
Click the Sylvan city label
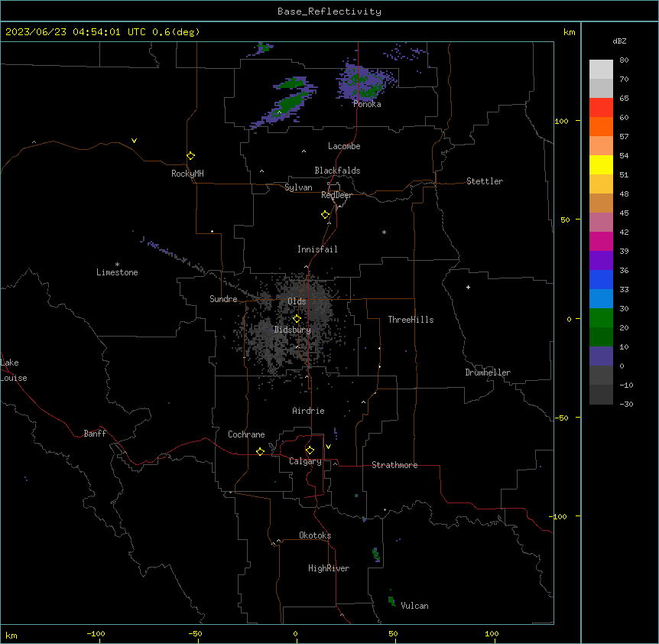[298, 187]
